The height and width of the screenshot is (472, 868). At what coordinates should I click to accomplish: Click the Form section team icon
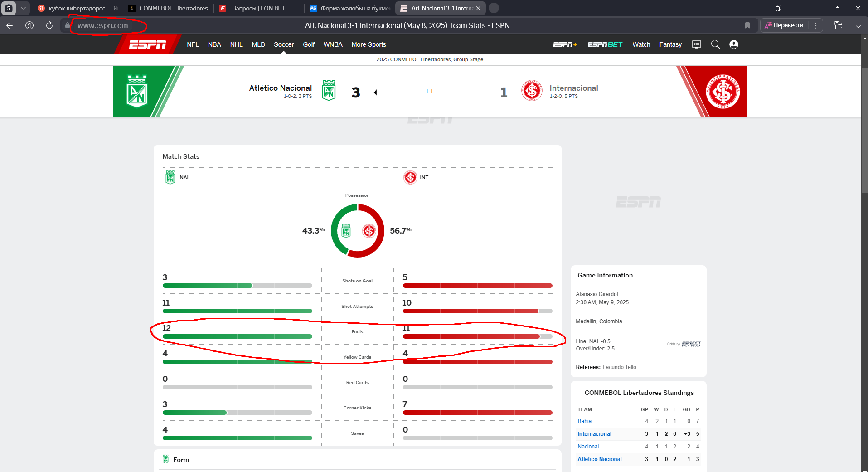(x=165, y=459)
